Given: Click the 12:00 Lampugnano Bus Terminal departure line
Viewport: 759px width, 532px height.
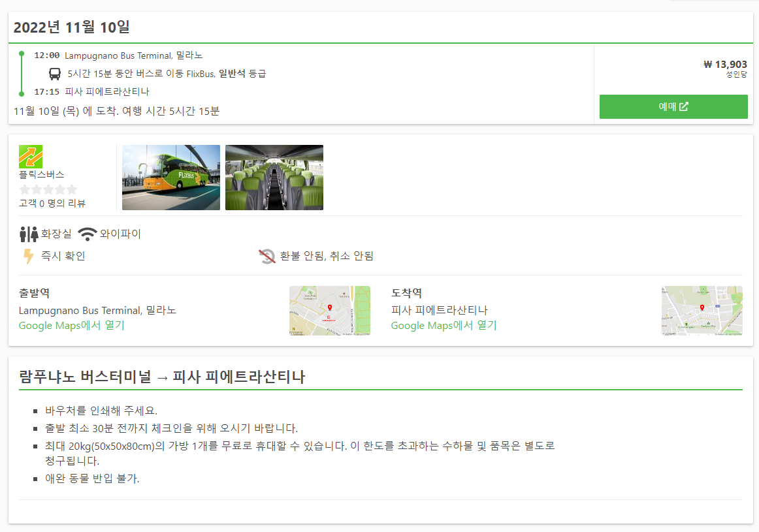Looking at the screenshot, I should (118, 55).
